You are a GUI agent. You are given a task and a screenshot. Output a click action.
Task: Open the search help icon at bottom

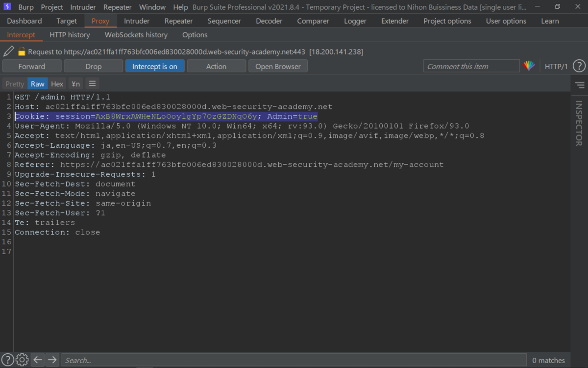coord(8,360)
